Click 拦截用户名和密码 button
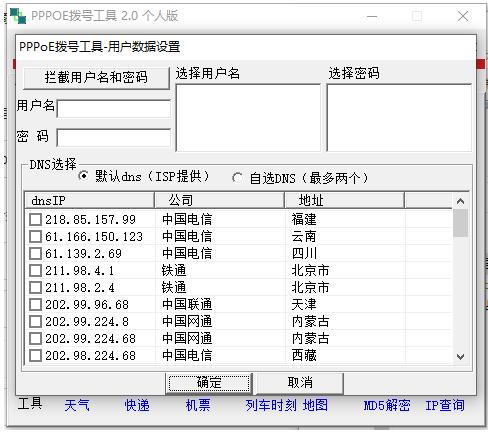 96,78
